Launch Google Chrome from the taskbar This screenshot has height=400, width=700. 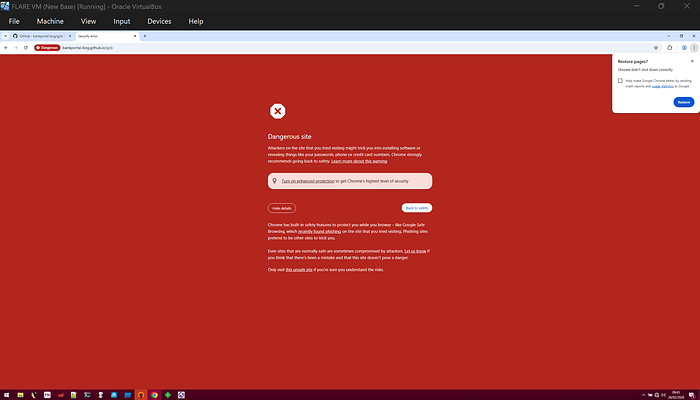pyautogui.click(x=154, y=395)
